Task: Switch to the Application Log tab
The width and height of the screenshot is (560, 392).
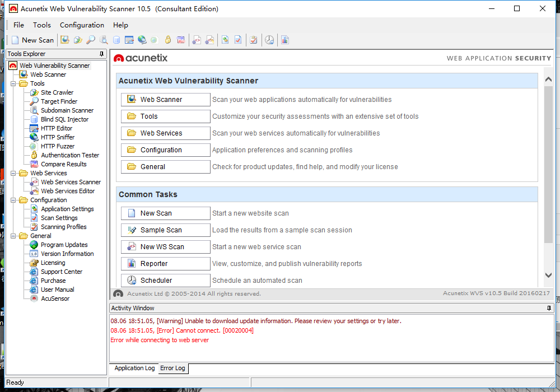Action: point(134,368)
